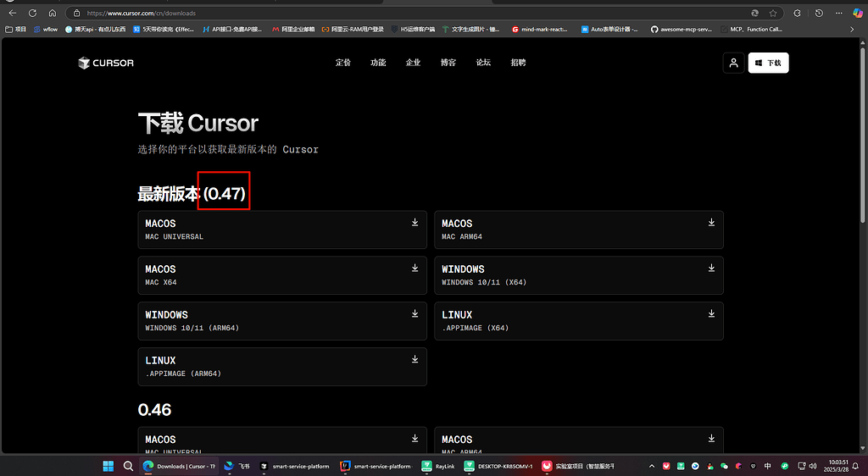Open Auto表单设计器 bookmark
868x476 pixels.
point(609,30)
